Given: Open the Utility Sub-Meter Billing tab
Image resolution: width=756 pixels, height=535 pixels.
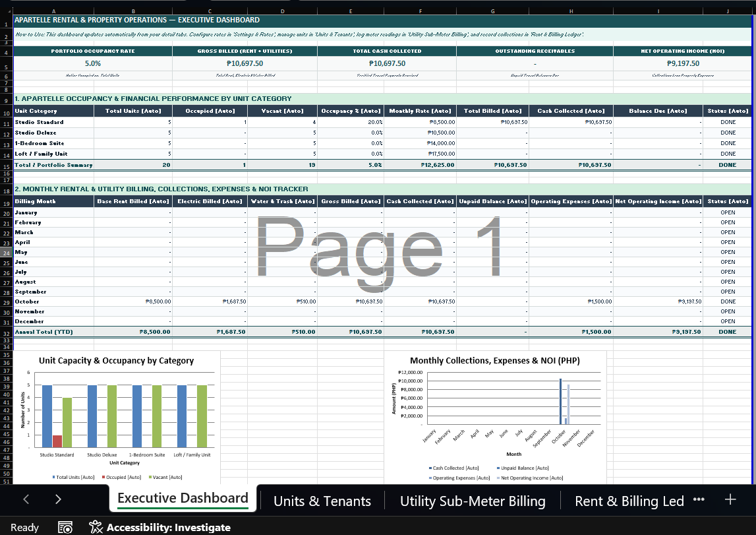Looking at the screenshot, I should coord(473,501).
